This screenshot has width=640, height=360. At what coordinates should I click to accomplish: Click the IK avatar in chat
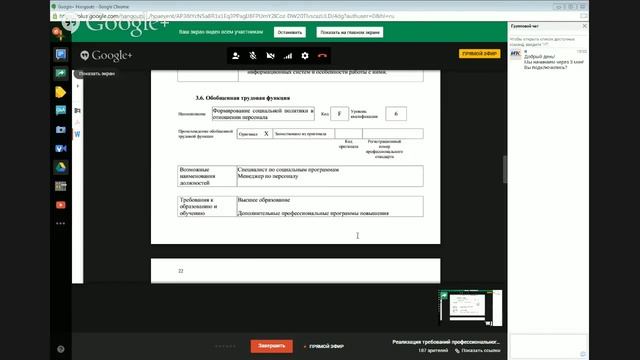[x=516, y=53]
